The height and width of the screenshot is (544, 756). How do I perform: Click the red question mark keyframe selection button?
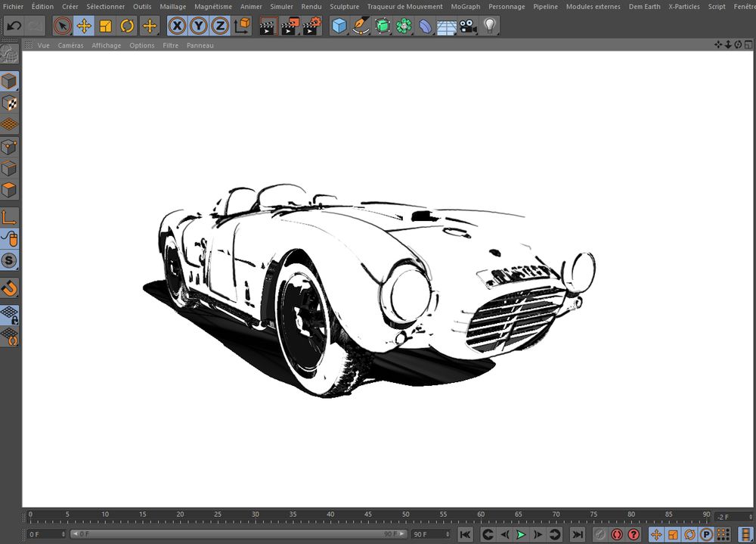[634, 534]
